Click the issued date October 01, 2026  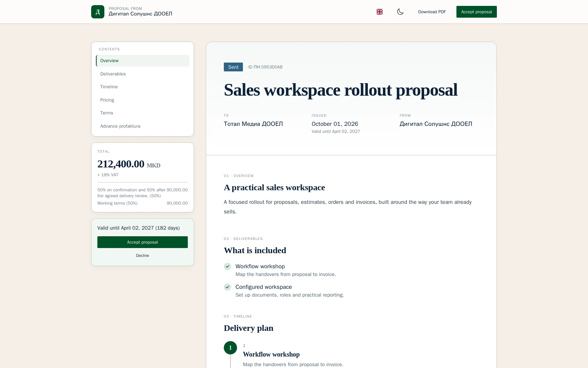335,124
